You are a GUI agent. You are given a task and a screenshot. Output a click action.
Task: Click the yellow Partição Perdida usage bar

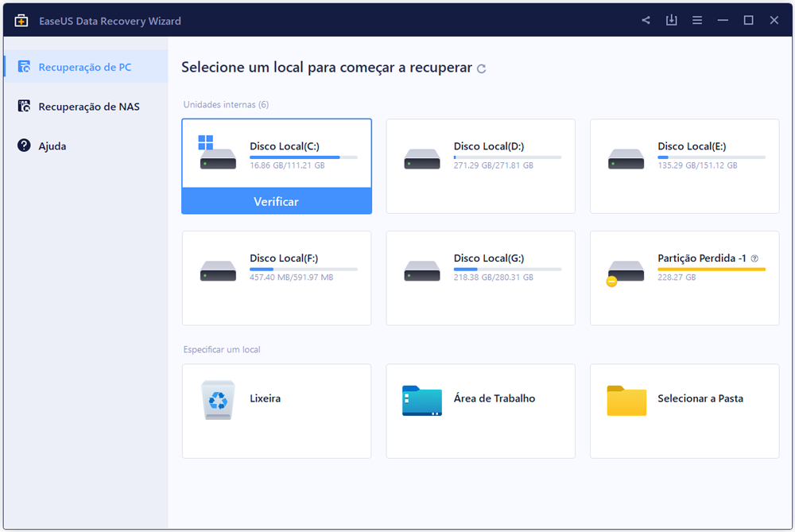point(711,270)
